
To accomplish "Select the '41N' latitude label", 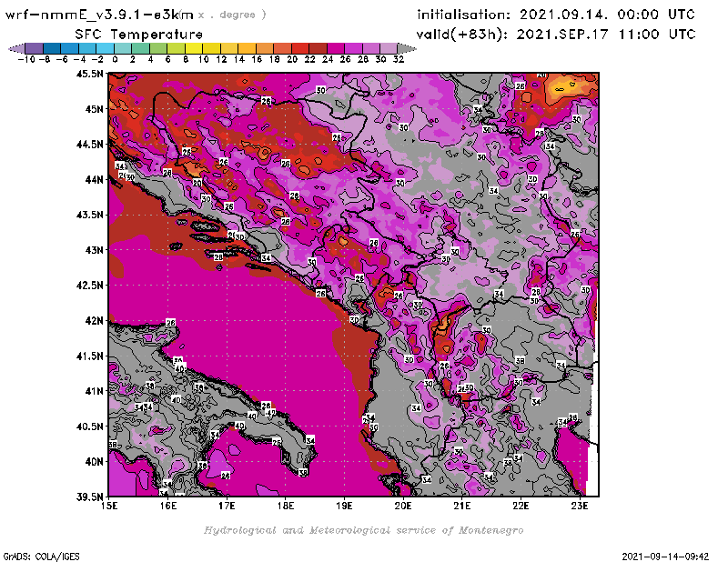I will pos(94,391).
